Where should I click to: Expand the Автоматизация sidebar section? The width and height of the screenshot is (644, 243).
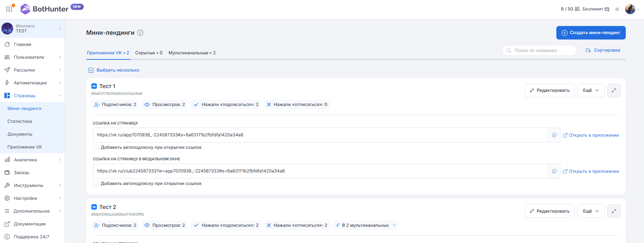tap(60, 83)
